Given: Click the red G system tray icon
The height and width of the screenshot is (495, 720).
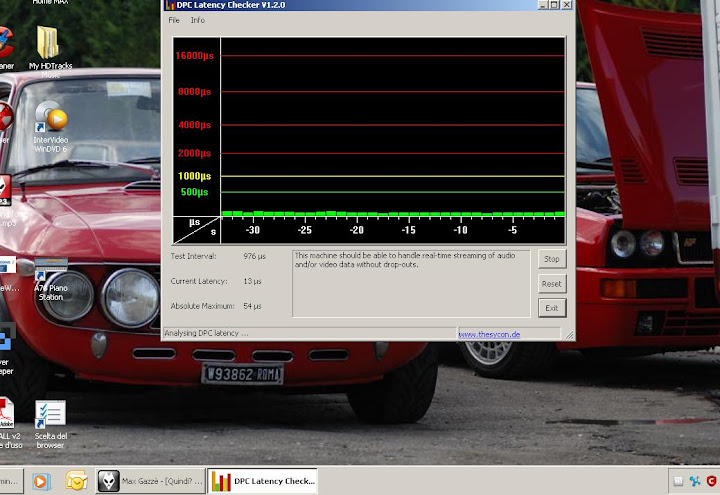Looking at the screenshot, I should coord(712,481).
